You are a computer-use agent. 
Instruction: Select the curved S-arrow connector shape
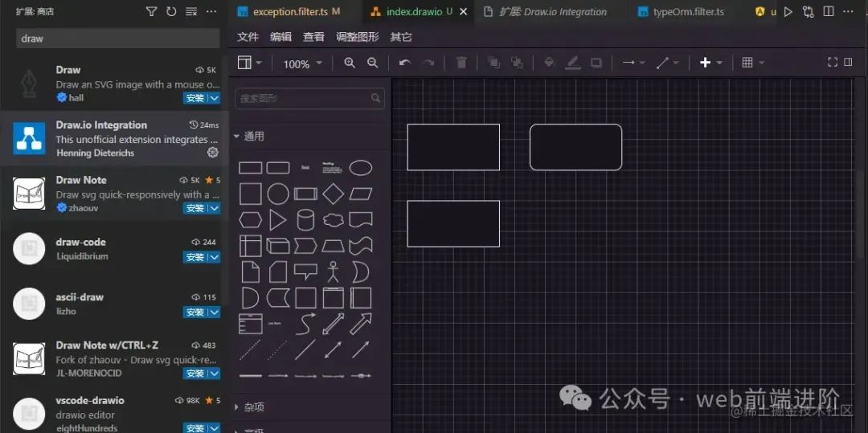tap(305, 324)
